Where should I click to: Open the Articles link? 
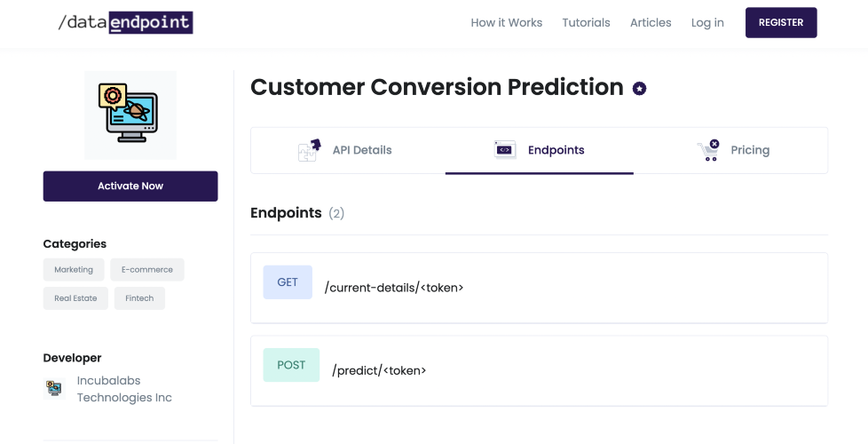pos(651,23)
